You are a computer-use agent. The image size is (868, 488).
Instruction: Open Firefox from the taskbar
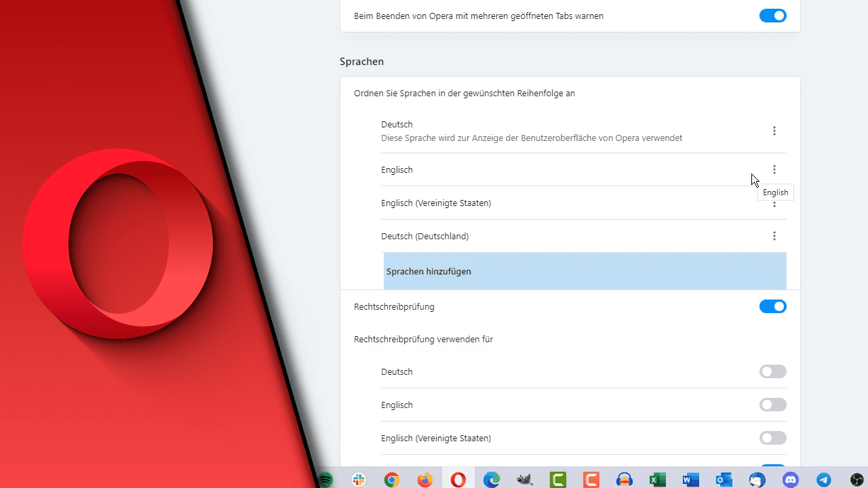425,480
